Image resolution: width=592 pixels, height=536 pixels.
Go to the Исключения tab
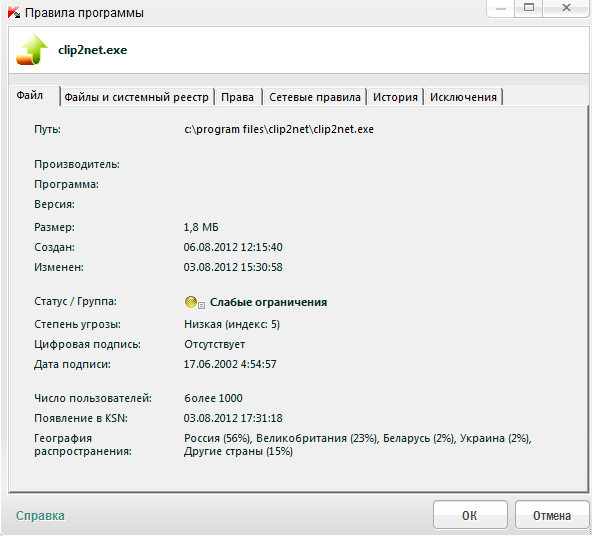(463, 97)
